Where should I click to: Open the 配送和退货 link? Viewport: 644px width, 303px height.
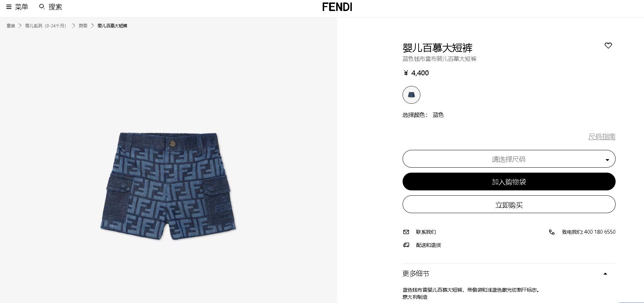coord(429,245)
